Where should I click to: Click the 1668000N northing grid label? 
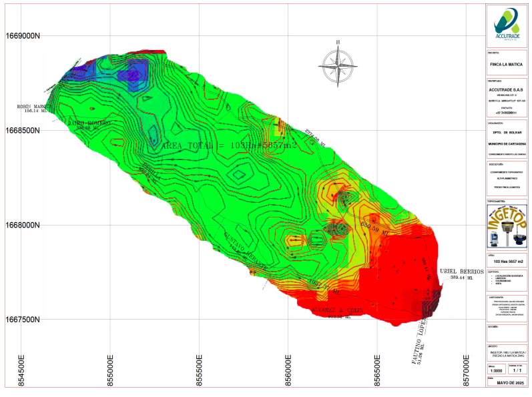click(x=24, y=226)
